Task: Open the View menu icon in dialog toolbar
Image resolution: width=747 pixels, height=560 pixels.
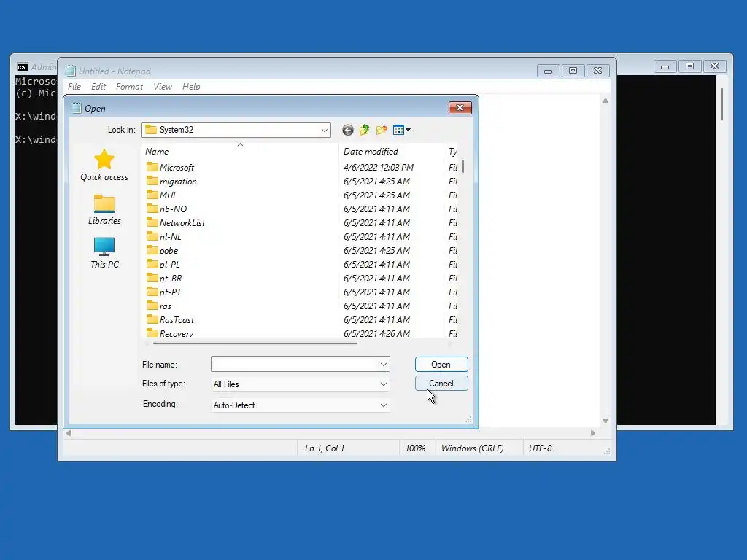Action: (402, 130)
